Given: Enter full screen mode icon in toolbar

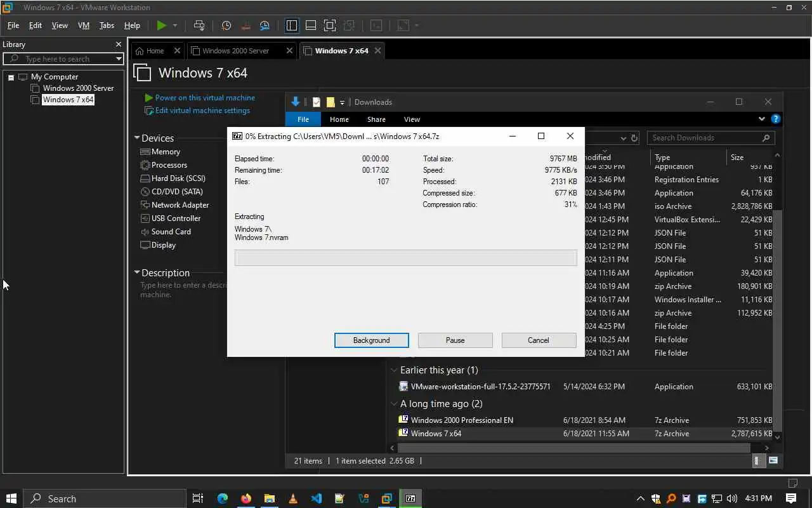Looking at the screenshot, I should pos(330,25).
